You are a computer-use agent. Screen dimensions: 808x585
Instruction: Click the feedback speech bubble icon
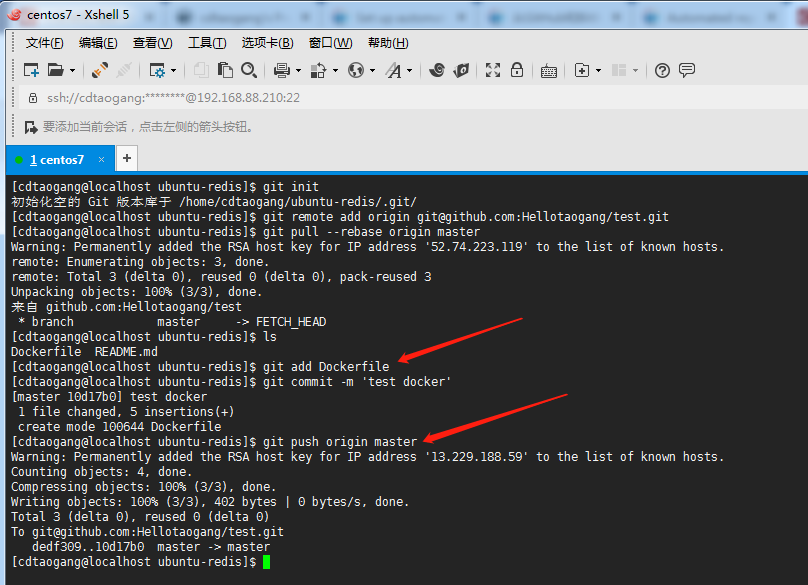coord(687,70)
